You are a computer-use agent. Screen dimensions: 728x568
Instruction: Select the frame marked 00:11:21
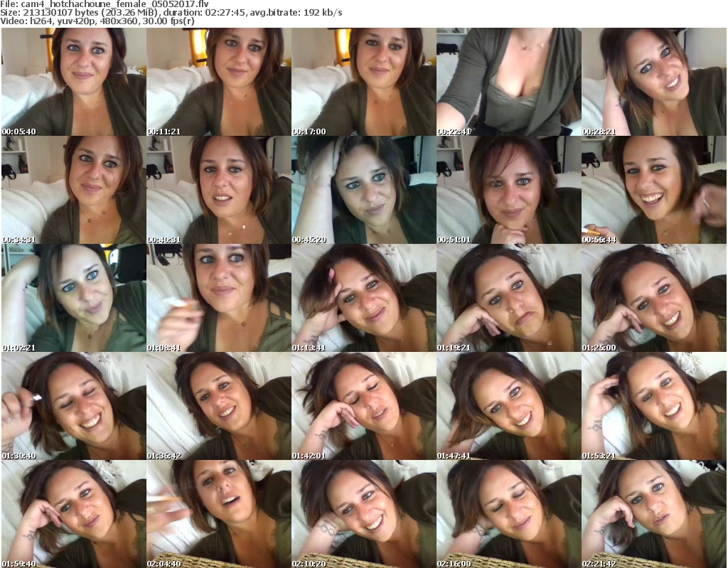coord(218,82)
